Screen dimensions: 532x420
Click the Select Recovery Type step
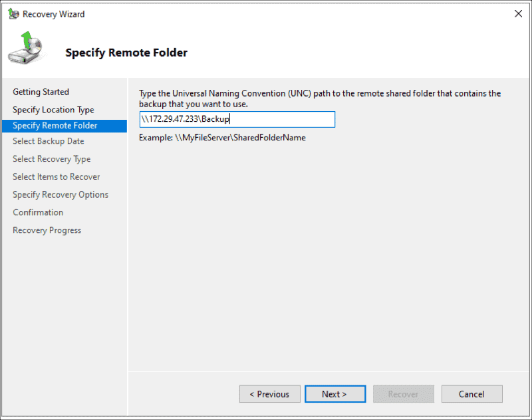click(51, 159)
